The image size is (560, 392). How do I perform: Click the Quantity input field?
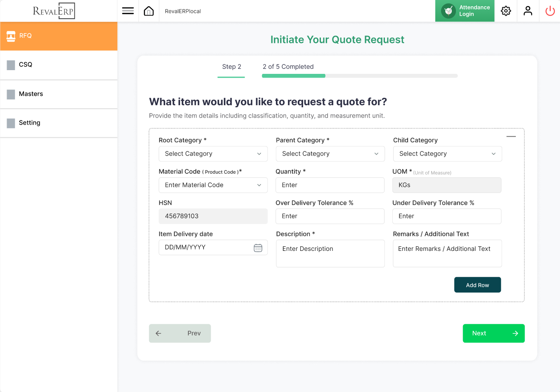330,185
